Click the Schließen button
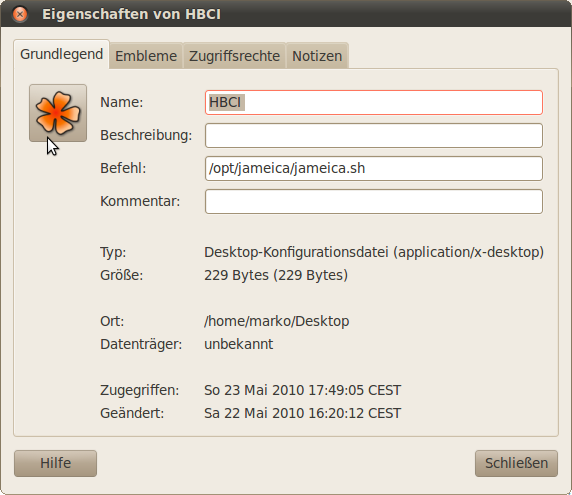 point(516,463)
